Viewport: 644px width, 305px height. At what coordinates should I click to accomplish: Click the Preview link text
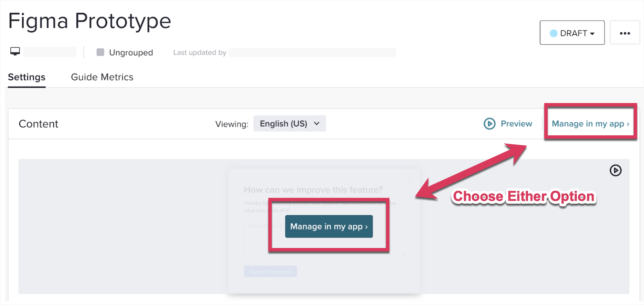coord(516,124)
